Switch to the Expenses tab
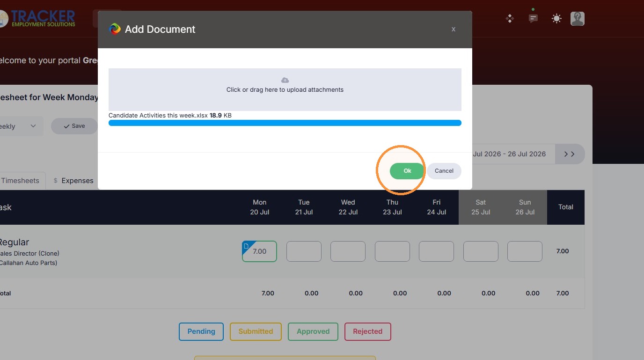This screenshot has height=360, width=644. pos(73,180)
